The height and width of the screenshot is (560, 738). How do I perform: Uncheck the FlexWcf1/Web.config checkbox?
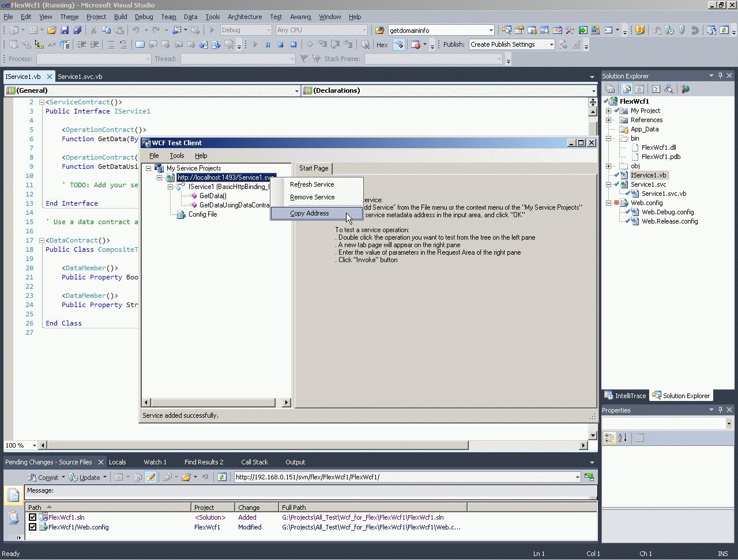point(33,527)
